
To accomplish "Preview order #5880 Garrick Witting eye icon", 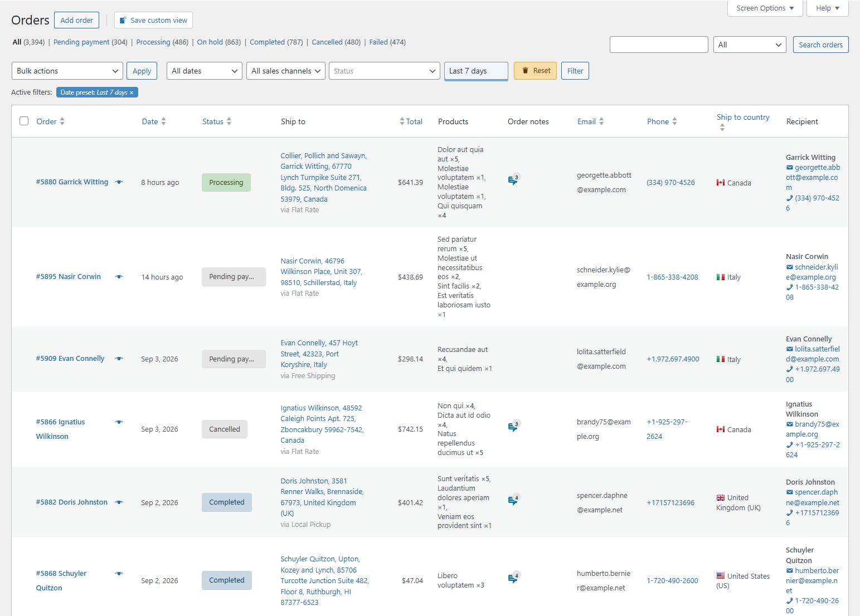I will [119, 182].
